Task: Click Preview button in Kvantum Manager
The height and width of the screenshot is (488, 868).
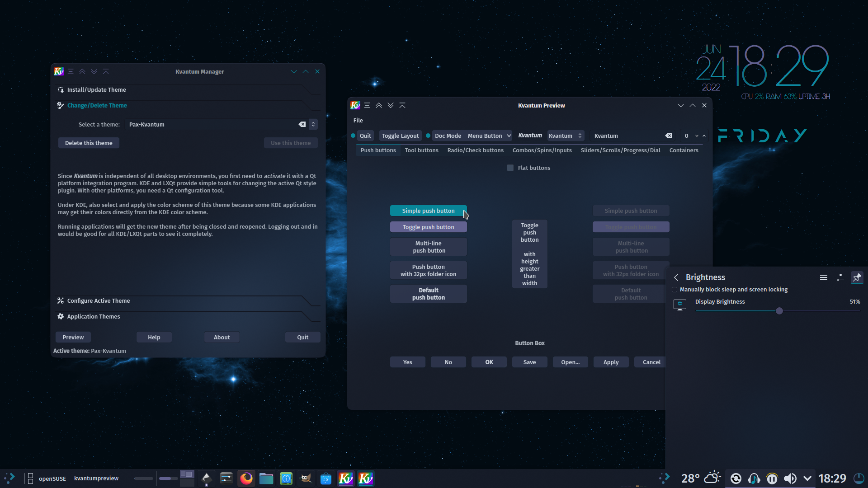Action: point(73,337)
